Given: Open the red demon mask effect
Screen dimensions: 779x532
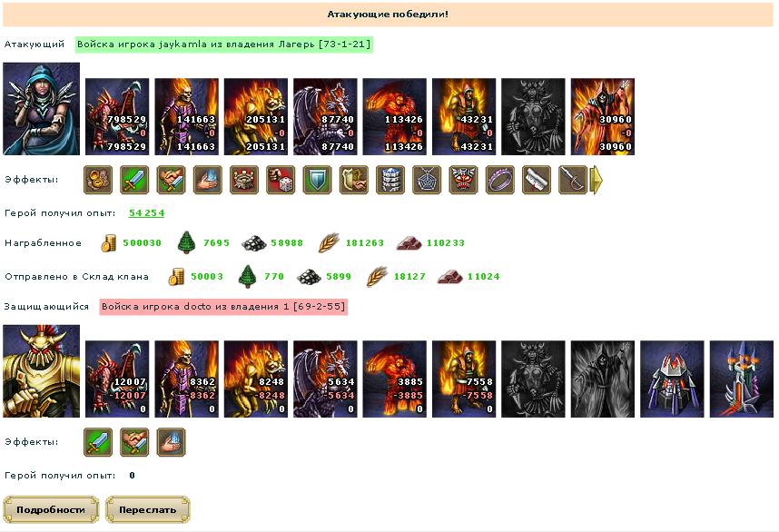Looking at the screenshot, I should point(463,180).
